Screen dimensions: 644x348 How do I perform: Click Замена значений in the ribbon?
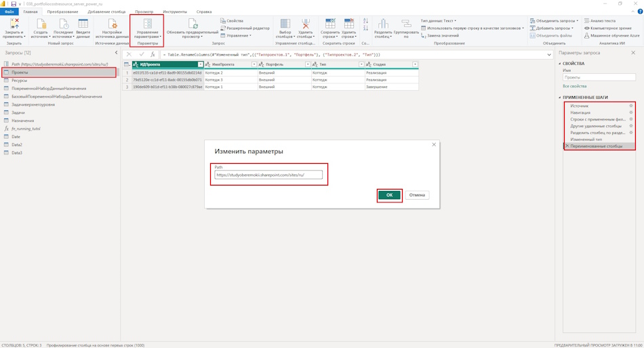(x=440, y=36)
